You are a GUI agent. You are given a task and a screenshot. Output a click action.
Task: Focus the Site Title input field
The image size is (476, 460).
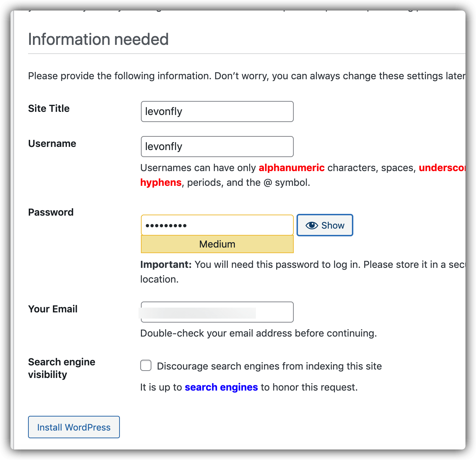217,111
